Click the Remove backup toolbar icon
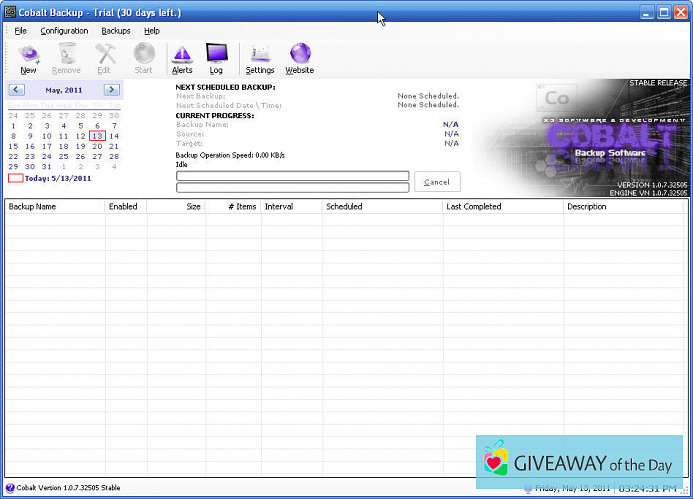Image resolution: width=693 pixels, height=499 pixels. click(x=66, y=58)
